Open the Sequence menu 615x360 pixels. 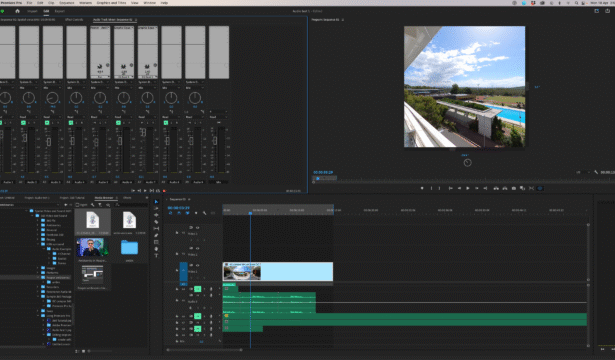pos(66,3)
